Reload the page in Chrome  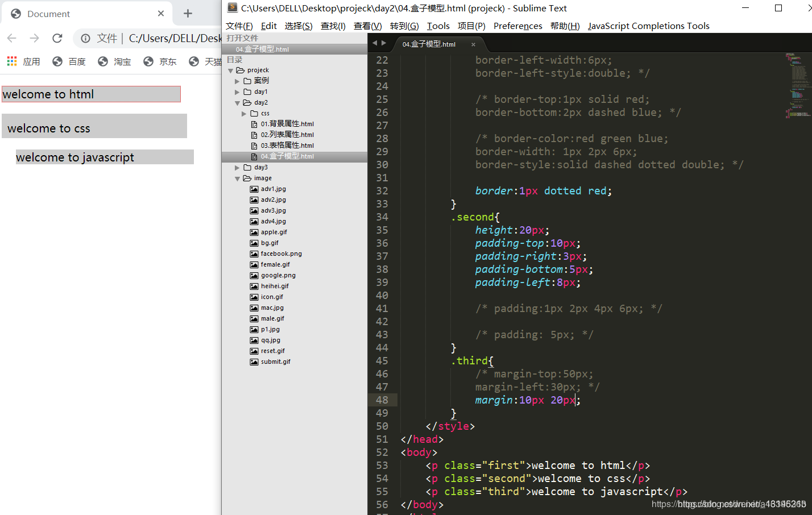(57, 38)
